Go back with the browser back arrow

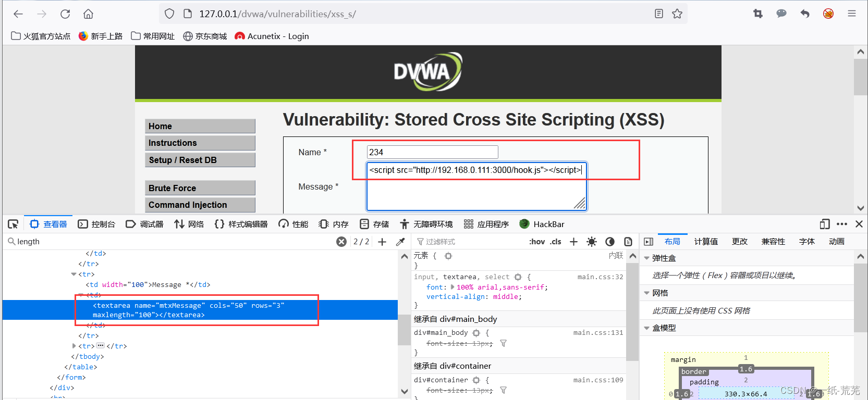point(18,14)
